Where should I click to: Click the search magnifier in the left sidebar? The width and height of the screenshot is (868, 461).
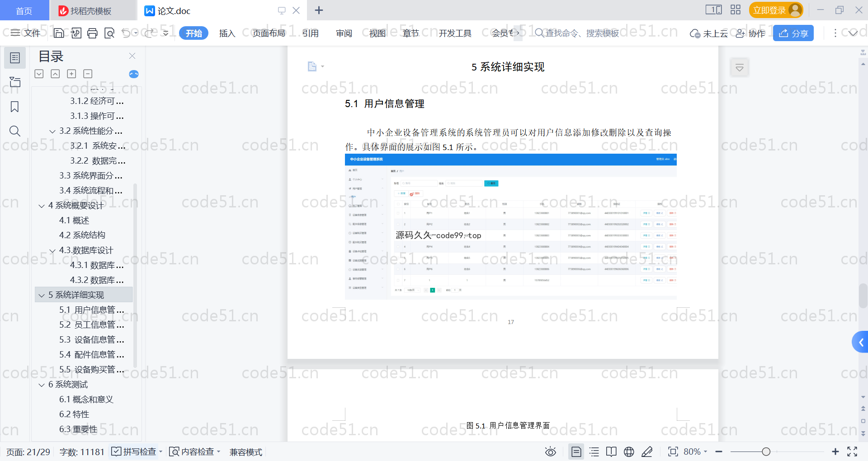(x=15, y=131)
